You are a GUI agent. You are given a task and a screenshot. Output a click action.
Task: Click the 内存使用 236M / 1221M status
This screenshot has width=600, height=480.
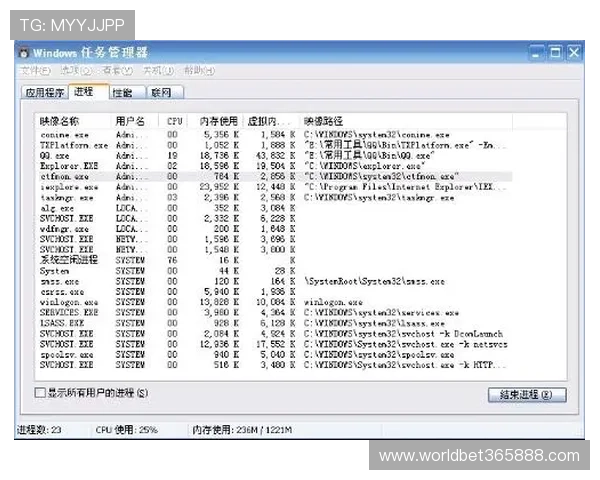pyautogui.click(x=242, y=430)
